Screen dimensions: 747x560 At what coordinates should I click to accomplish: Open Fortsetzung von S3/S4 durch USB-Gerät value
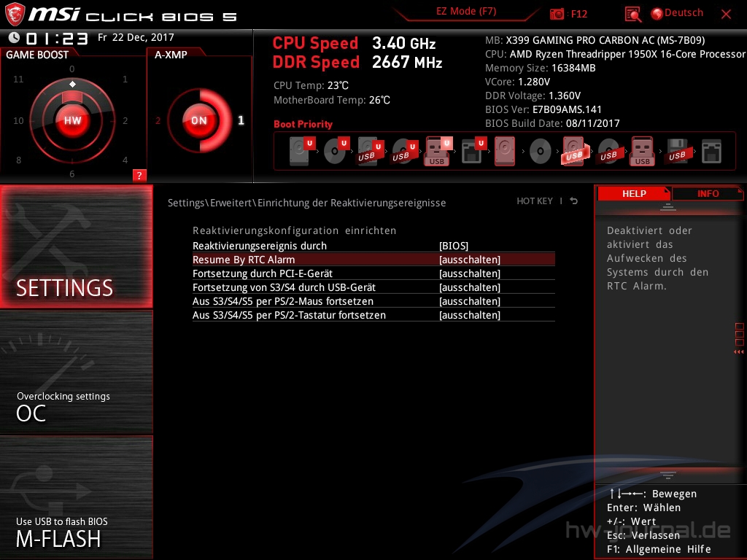click(x=470, y=287)
